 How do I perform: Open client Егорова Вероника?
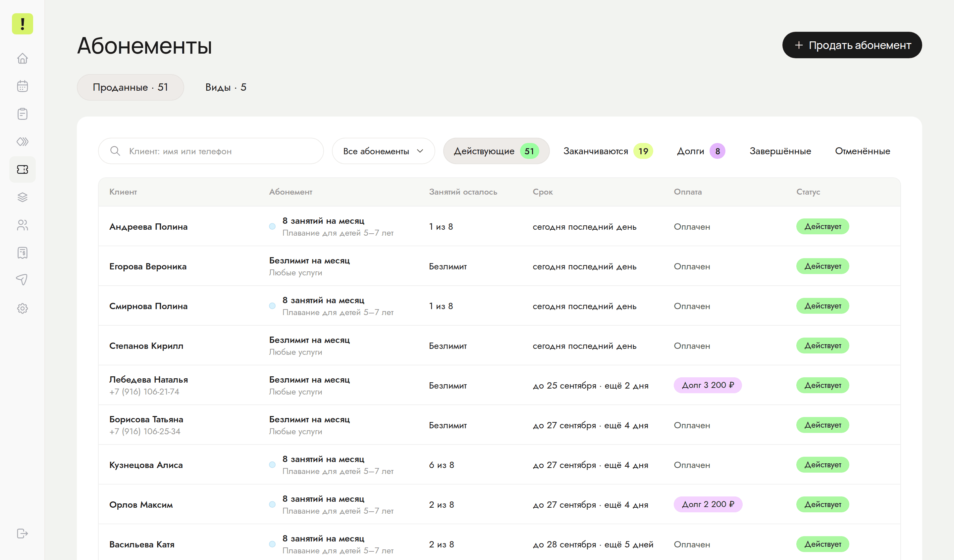point(148,266)
